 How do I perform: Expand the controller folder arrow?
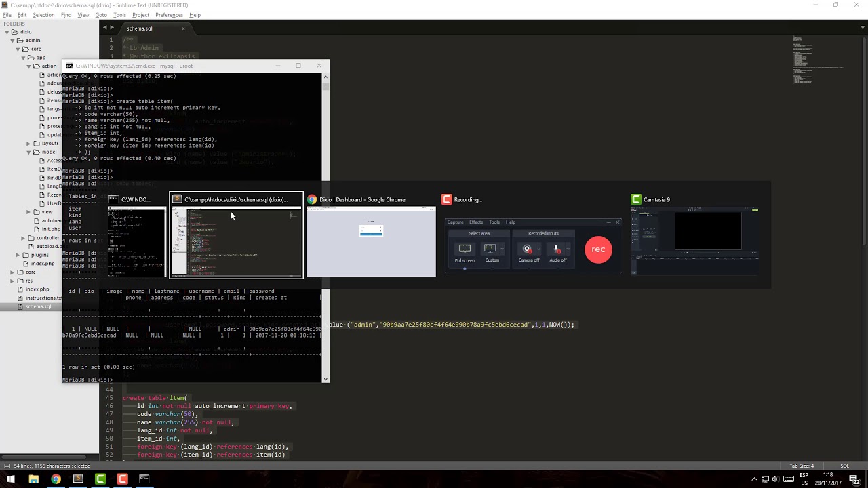pos(22,238)
